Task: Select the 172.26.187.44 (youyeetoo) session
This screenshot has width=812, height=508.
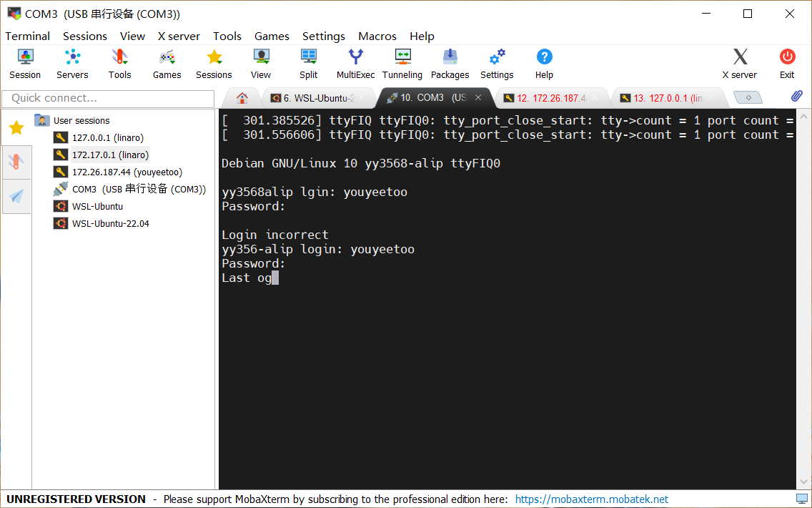Action: click(127, 172)
